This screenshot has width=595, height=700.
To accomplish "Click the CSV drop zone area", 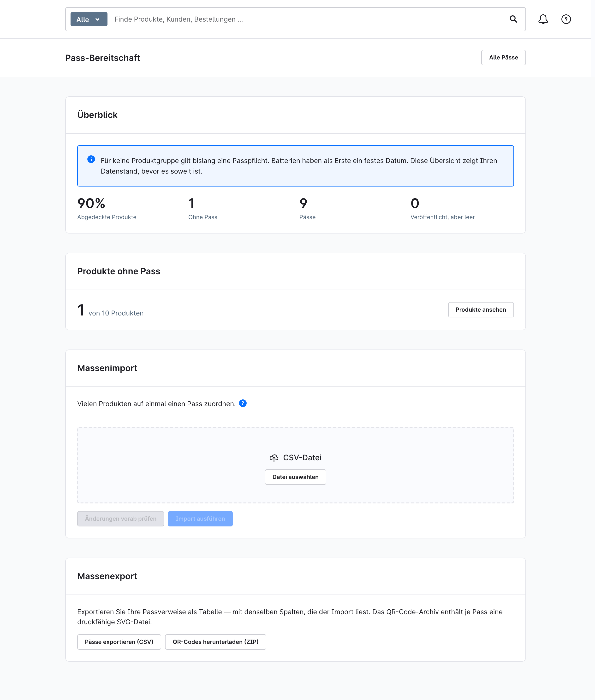I will tap(295, 465).
